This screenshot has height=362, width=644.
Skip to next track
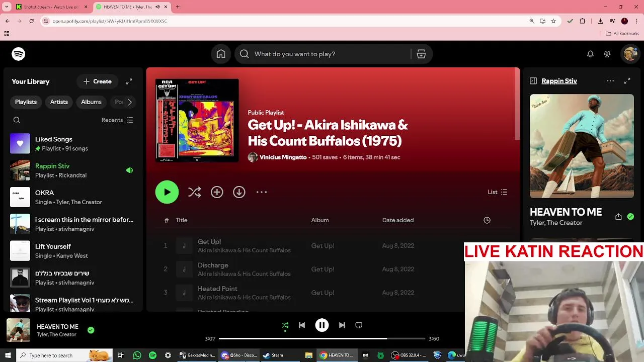342,325
